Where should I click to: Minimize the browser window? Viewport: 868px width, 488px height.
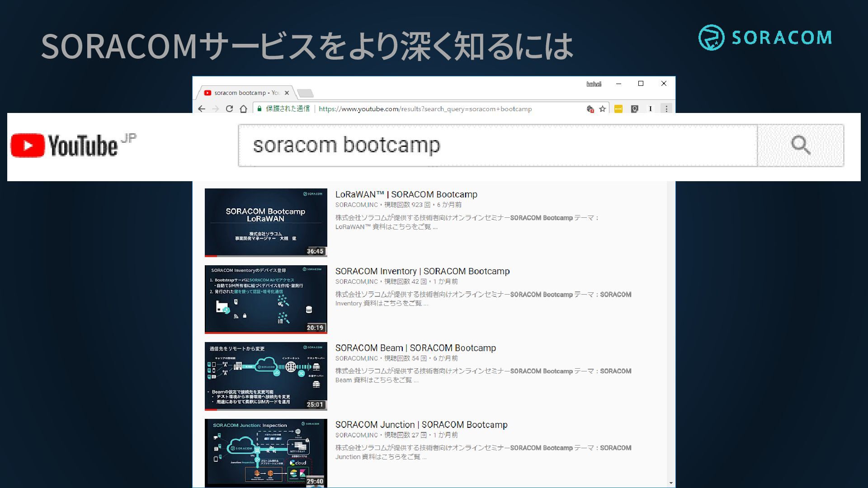click(x=618, y=84)
